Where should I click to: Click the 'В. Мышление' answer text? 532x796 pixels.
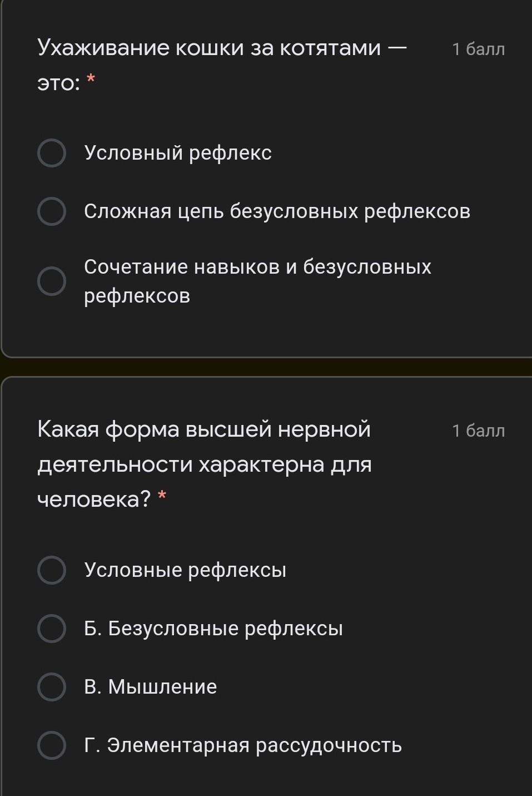coord(151,687)
